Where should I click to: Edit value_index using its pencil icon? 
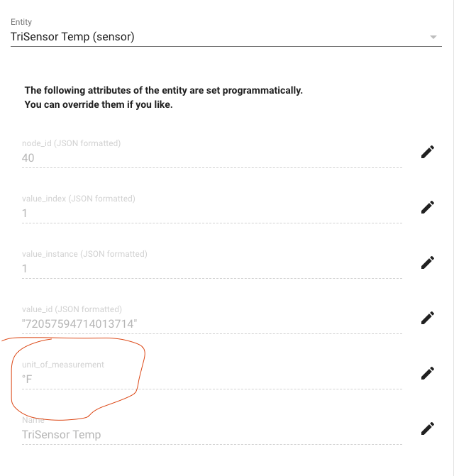pos(428,207)
